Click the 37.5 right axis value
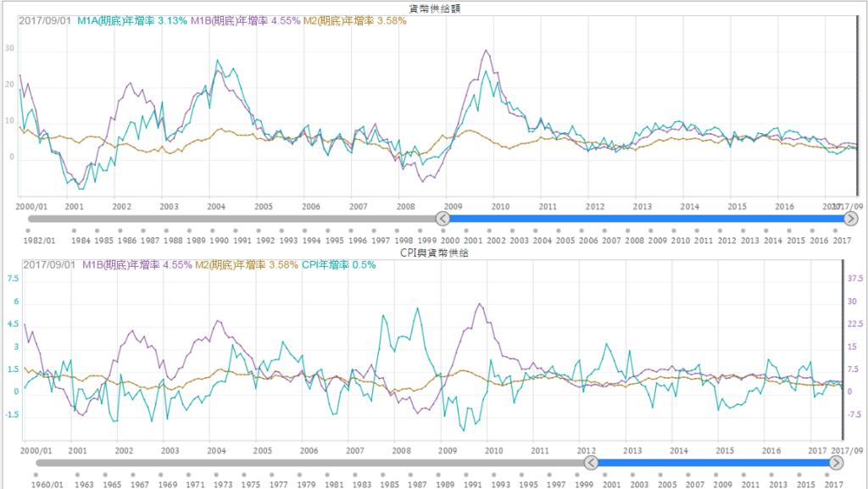The width and height of the screenshot is (868, 489). 855,279
